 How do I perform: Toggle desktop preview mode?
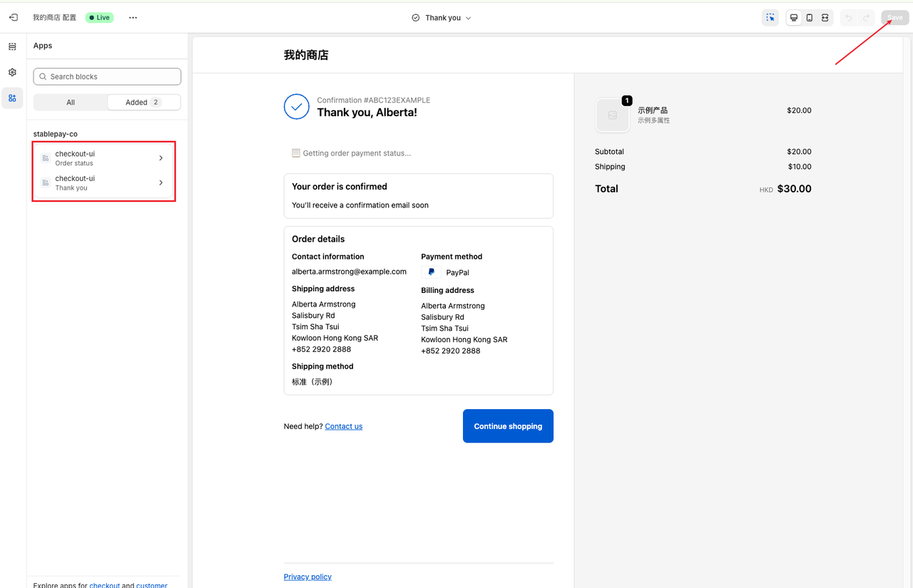tap(793, 17)
